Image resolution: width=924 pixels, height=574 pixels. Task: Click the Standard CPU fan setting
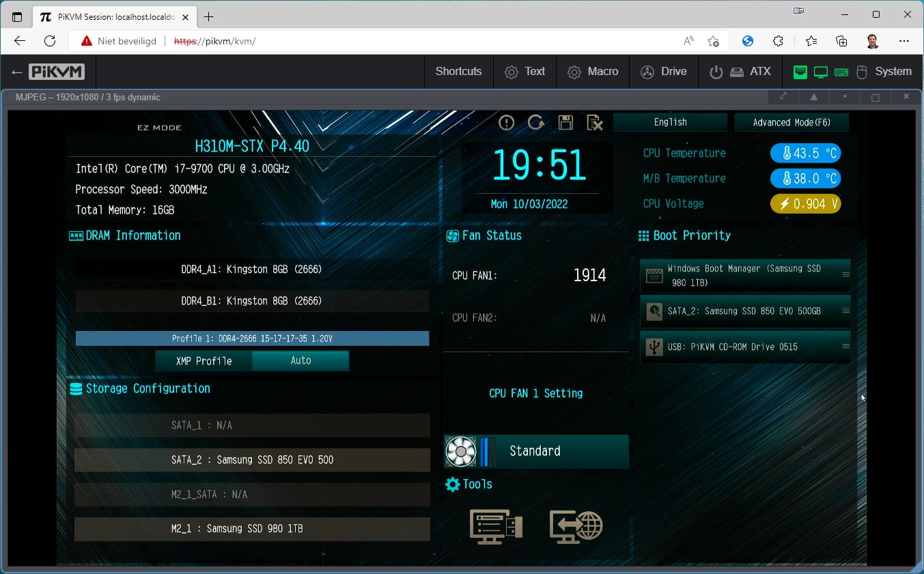point(536,451)
